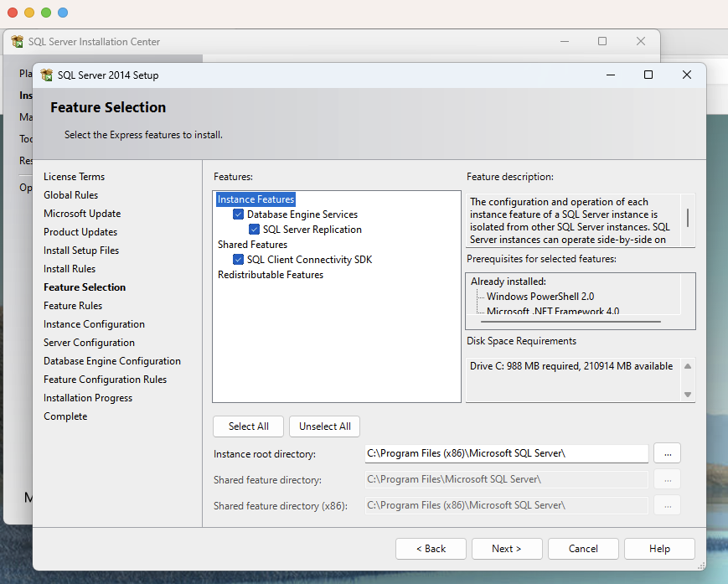Click the Unselect All button
728x584 pixels.
tap(324, 426)
